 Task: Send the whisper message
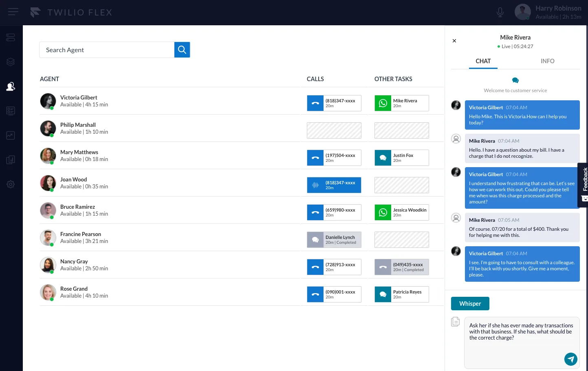tap(570, 359)
